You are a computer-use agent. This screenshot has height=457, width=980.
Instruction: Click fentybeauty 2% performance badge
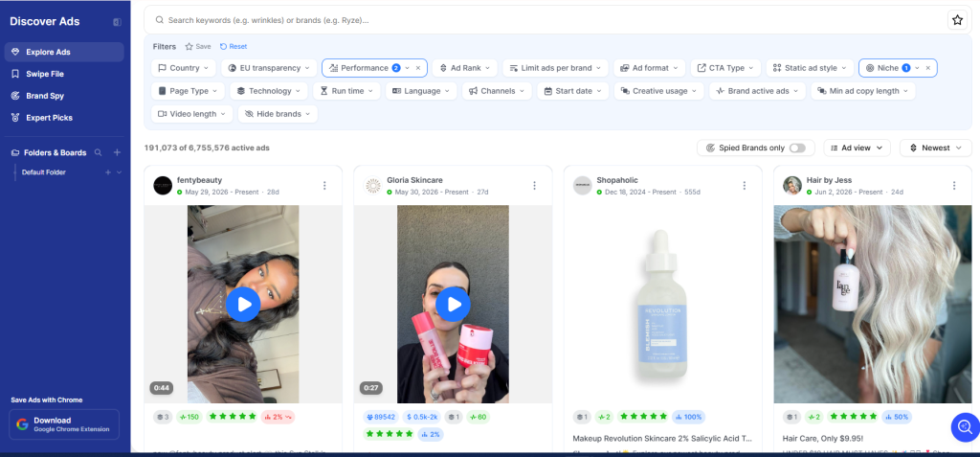tap(278, 417)
